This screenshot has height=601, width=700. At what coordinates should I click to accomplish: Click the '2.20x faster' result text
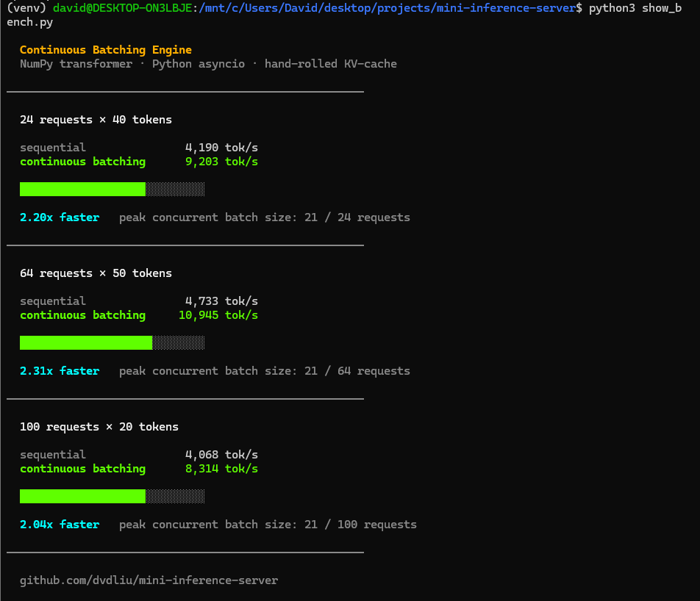point(60,217)
